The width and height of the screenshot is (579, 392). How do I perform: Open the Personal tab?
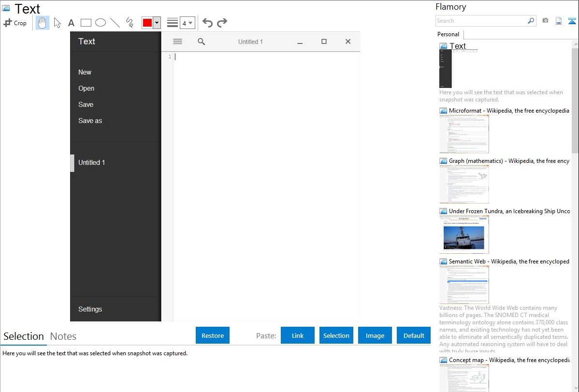tap(448, 34)
